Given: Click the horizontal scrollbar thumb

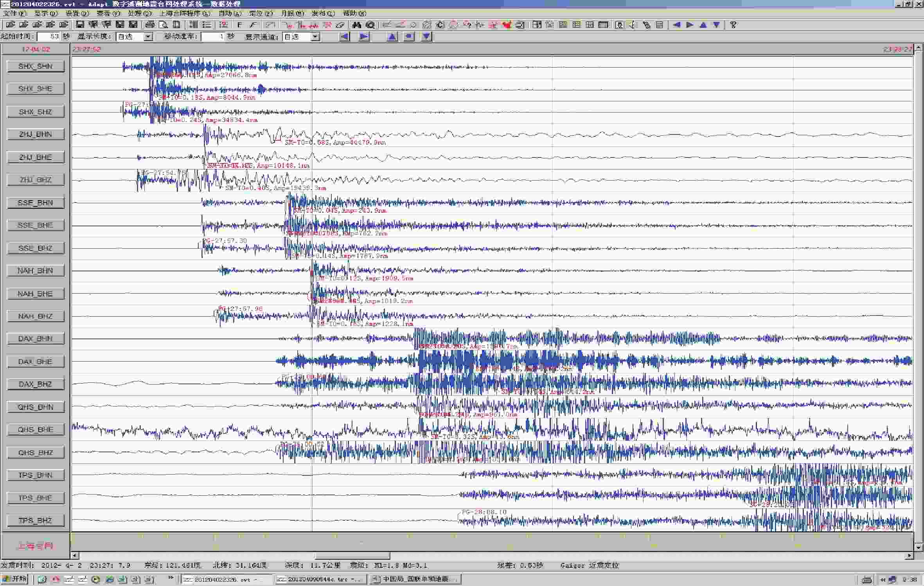Looking at the screenshot, I should pyautogui.click(x=352, y=556).
